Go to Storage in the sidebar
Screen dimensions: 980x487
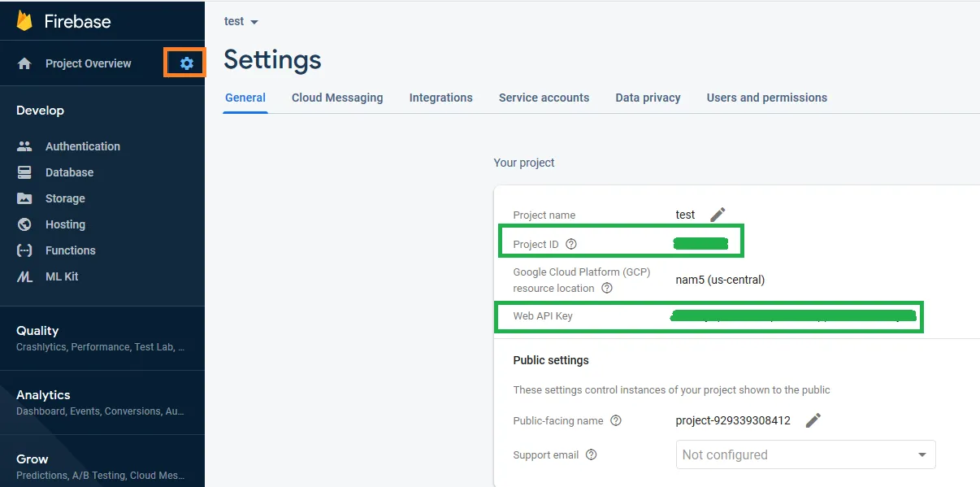pos(65,198)
